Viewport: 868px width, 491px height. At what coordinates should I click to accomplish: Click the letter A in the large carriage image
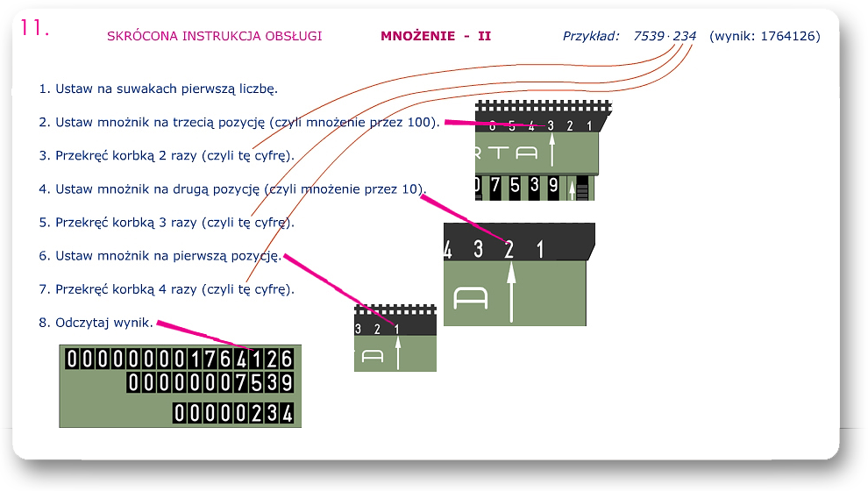(469, 298)
